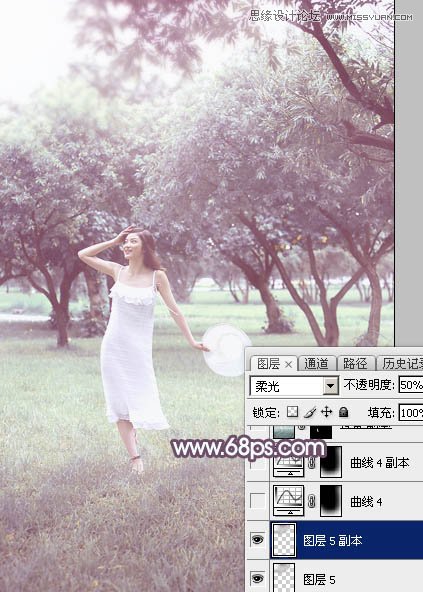
Task: Select the 曲线 4 layer mask thumbnail
Action: (331, 501)
